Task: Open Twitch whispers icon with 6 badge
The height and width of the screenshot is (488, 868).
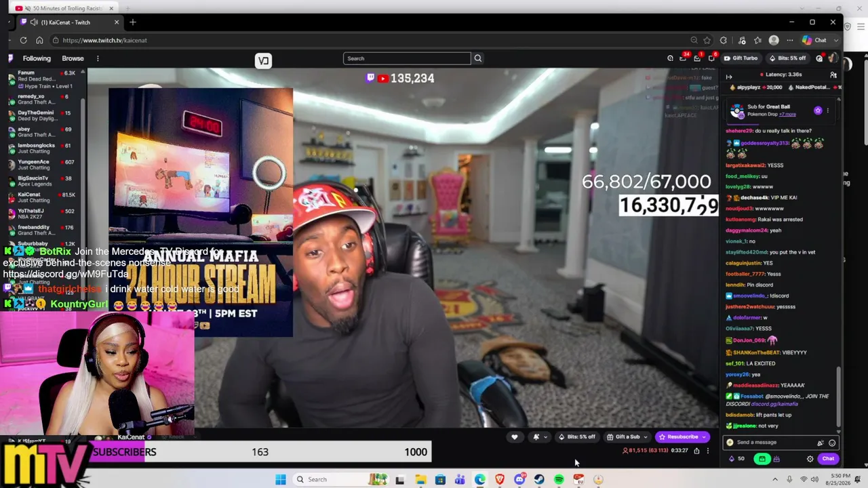Action: [711, 58]
